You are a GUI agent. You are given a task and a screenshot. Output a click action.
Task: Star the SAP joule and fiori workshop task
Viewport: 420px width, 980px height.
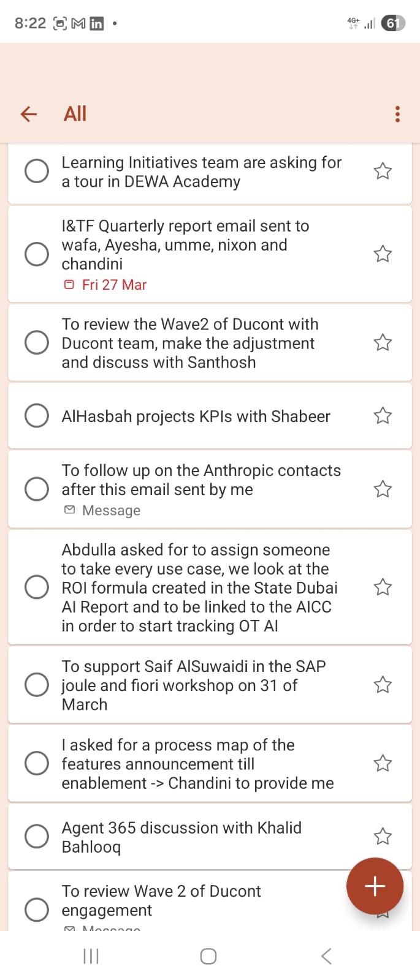coord(383,684)
